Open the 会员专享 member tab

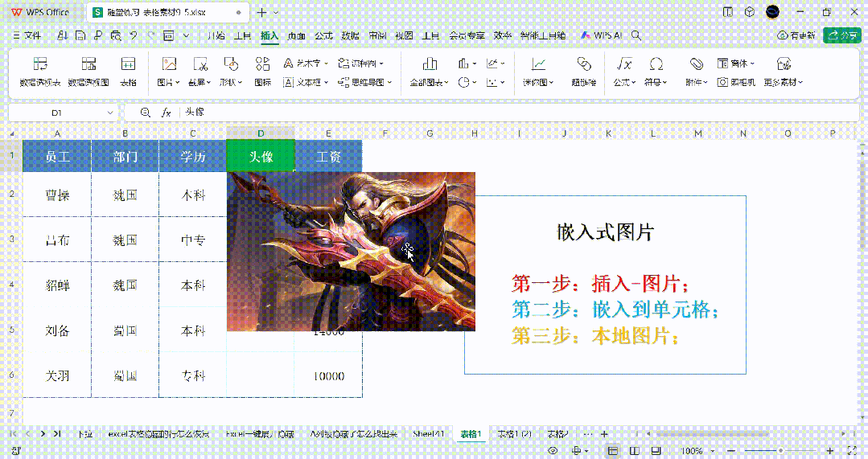pos(466,35)
